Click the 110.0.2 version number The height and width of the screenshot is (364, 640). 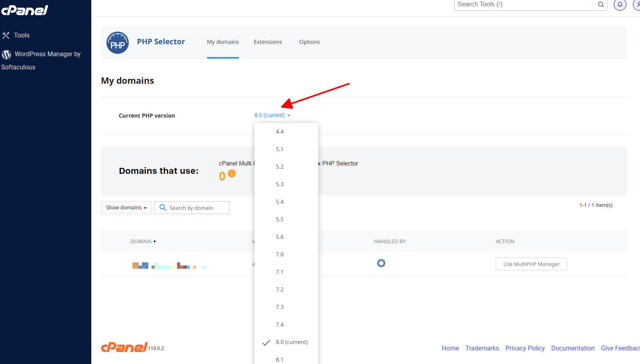(x=156, y=348)
